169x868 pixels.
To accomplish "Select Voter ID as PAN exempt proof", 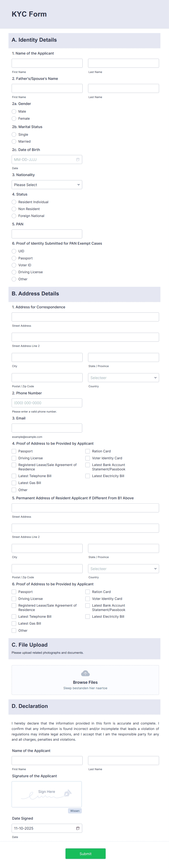I will (14, 265).
